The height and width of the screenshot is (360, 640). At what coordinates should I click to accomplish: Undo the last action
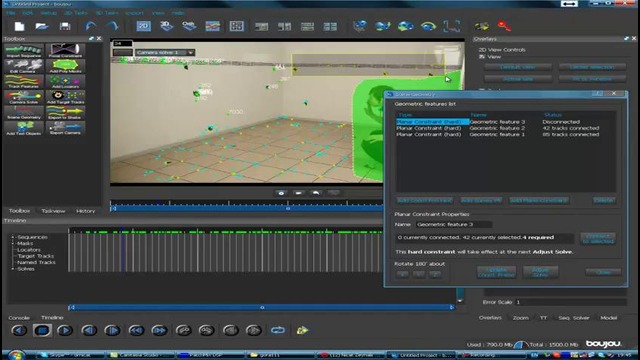click(x=91, y=27)
